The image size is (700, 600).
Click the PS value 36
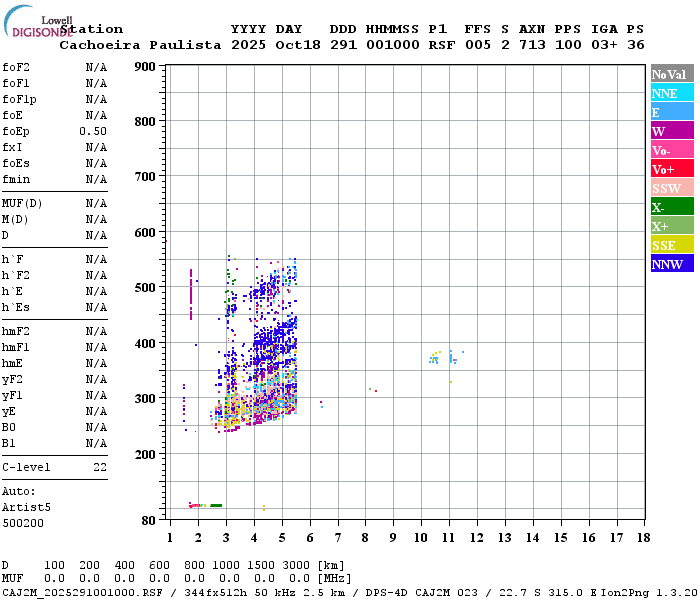tap(636, 45)
